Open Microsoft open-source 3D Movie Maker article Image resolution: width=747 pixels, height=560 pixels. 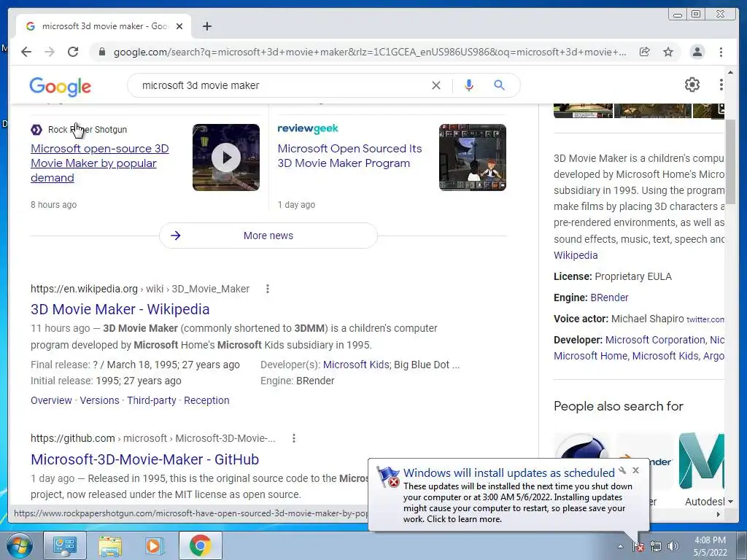pyautogui.click(x=99, y=163)
